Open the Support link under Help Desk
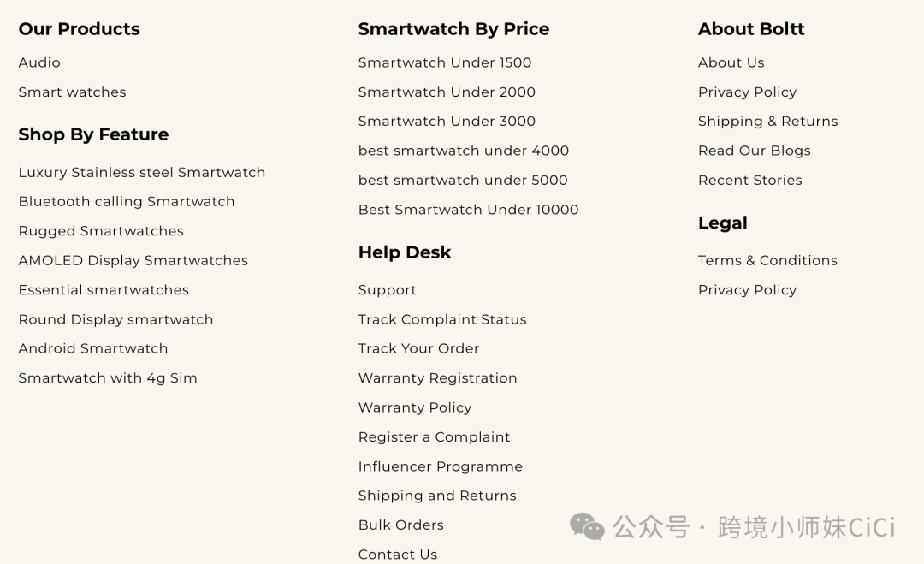This screenshot has height=564, width=924. coord(387,290)
